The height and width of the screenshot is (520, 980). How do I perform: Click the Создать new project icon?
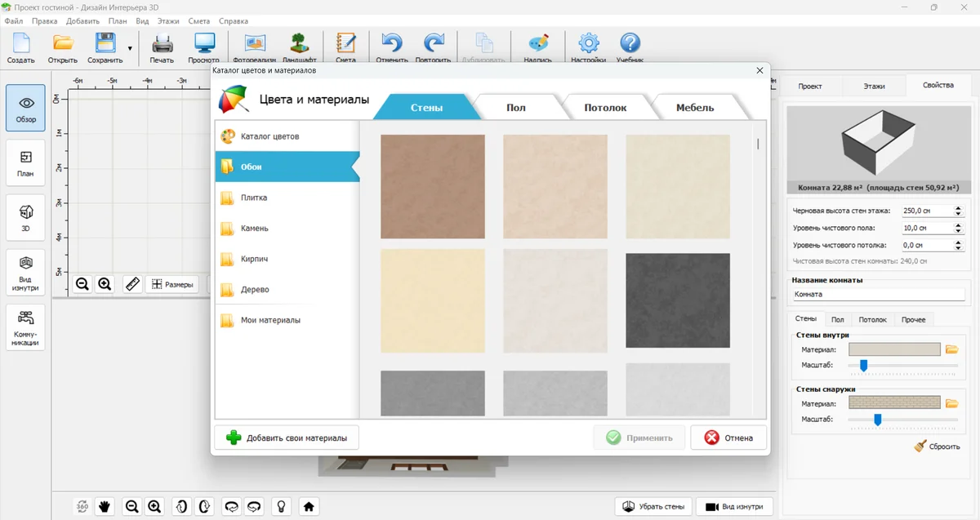pos(21,48)
